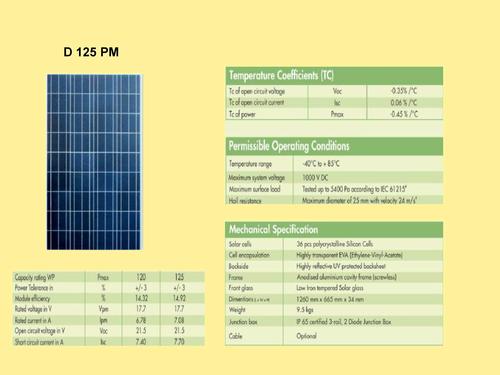This screenshot has width=500, height=375.
Task: Select "Open circuit voltage in V" label
Action: pos(40,331)
